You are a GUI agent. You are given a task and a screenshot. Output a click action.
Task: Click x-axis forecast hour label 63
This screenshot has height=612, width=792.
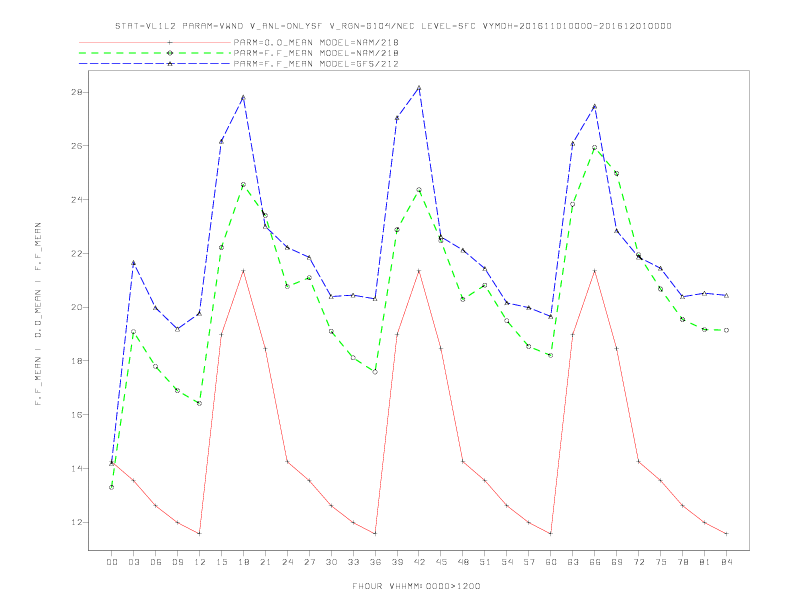coord(573,562)
